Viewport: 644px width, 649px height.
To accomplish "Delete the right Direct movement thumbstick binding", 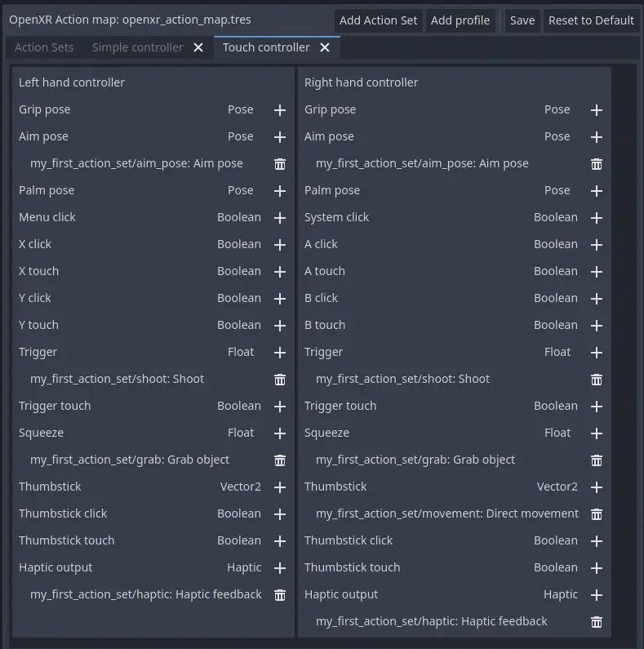I will (597, 514).
